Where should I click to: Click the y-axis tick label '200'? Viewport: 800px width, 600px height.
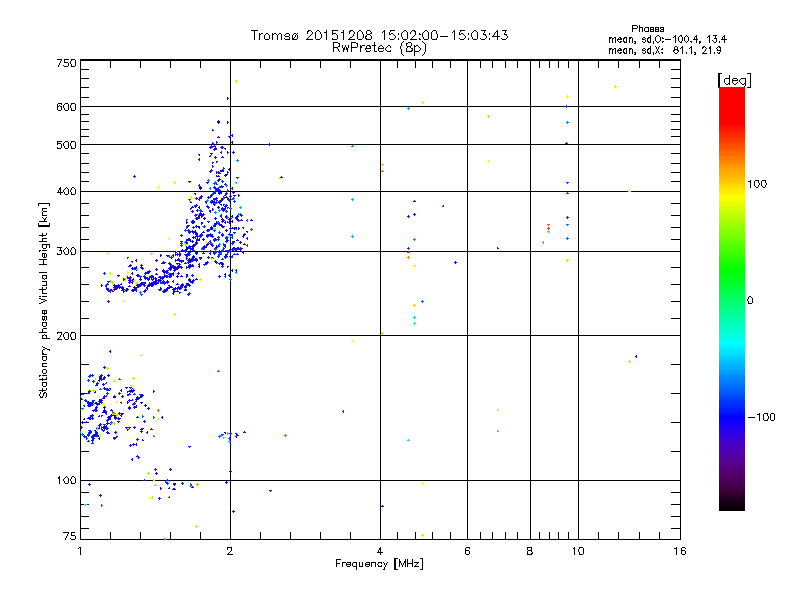(x=66, y=336)
